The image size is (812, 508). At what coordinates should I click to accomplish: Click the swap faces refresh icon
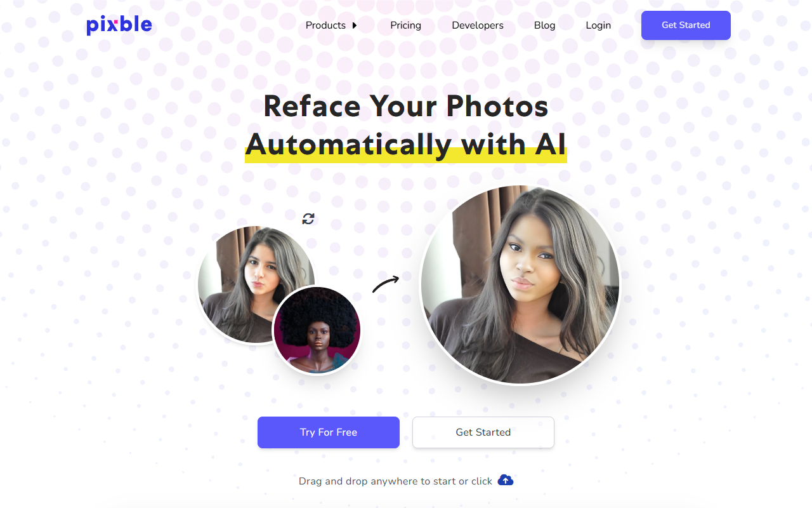[308, 218]
